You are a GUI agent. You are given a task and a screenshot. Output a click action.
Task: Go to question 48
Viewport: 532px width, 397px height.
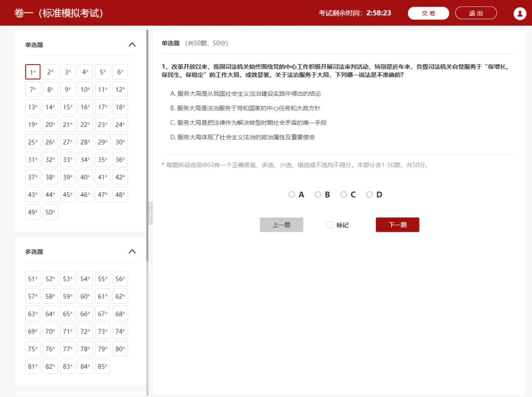(120, 195)
